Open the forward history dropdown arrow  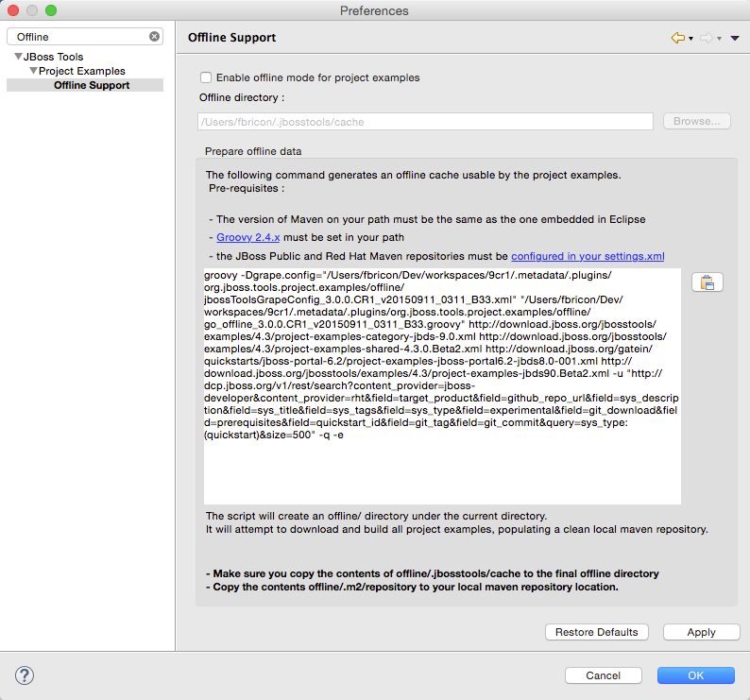(720, 39)
